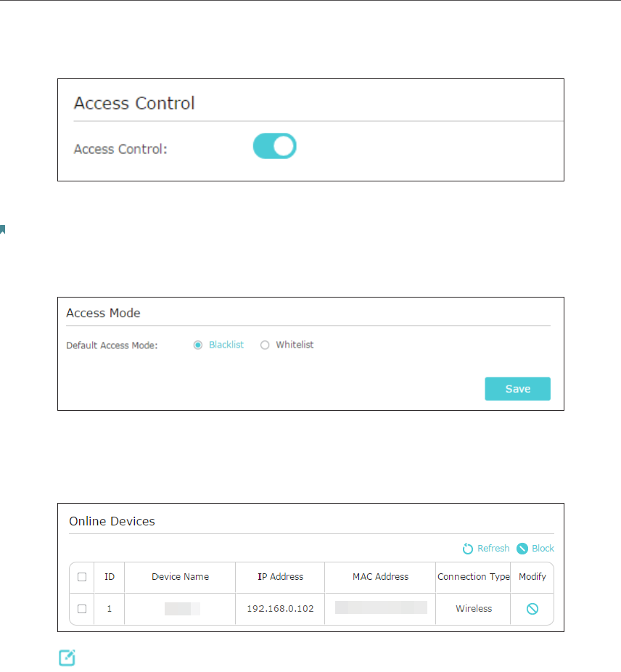Click the note pencil icon below Online Devices
Image resolution: width=621 pixels, height=672 pixels.
click(67, 658)
